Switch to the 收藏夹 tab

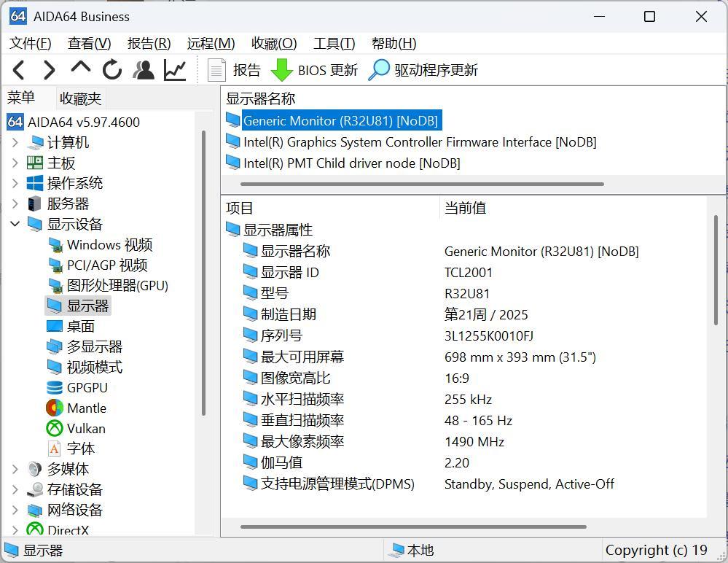[x=80, y=98]
